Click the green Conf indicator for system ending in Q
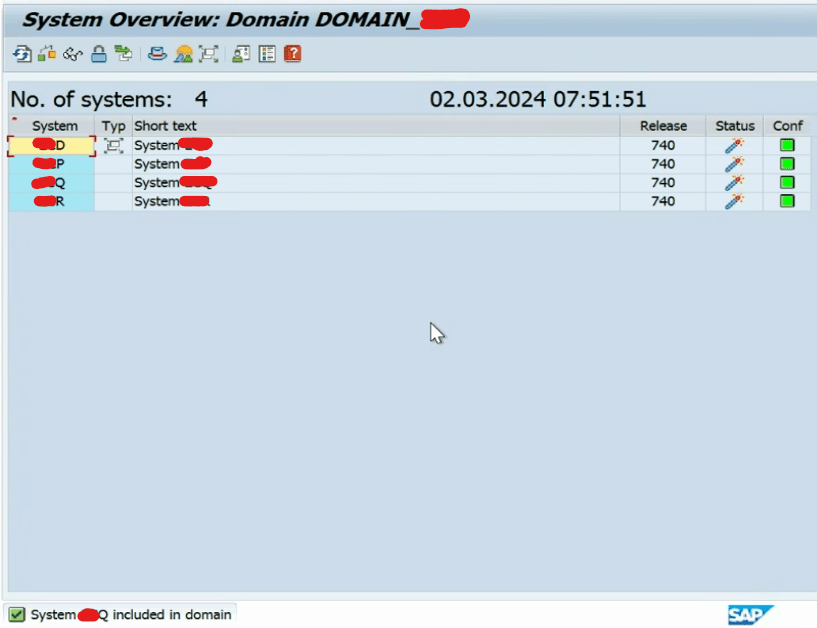Viewport: 817px width, 628px height. (x=787, y=182)
